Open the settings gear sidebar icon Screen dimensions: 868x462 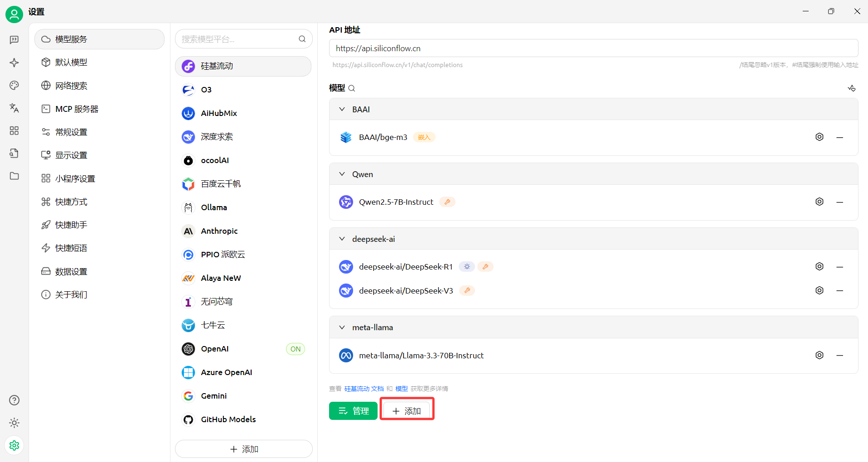point(14,445)
